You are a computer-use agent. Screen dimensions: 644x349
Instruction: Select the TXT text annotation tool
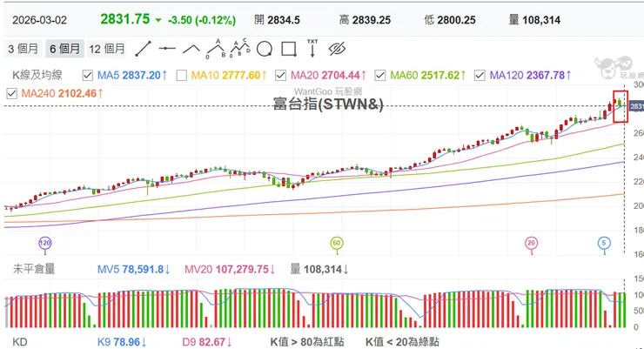(312, 48)
